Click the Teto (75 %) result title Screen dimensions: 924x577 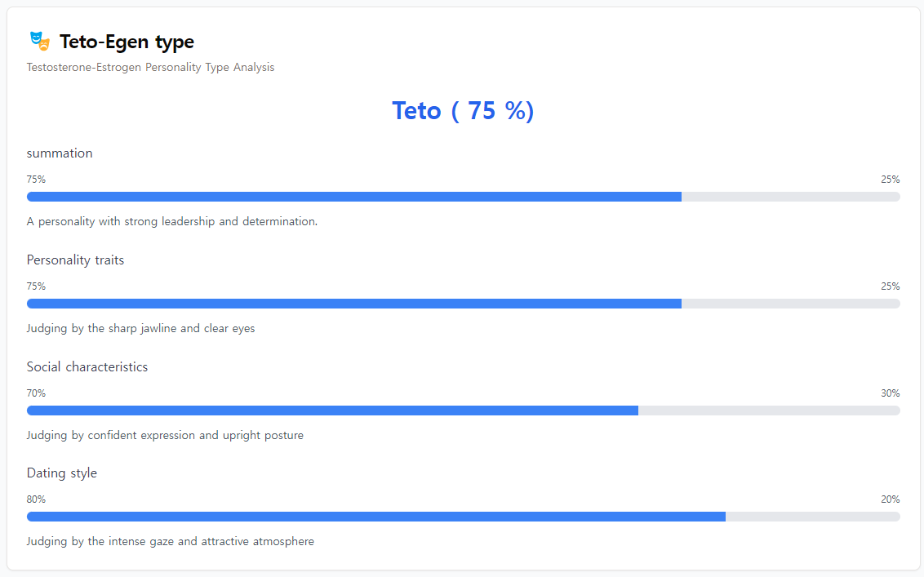point(463,111)
